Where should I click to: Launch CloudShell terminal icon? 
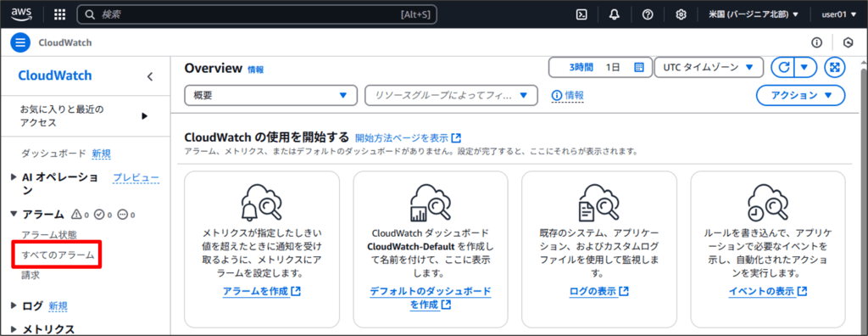tap(581, 14)
